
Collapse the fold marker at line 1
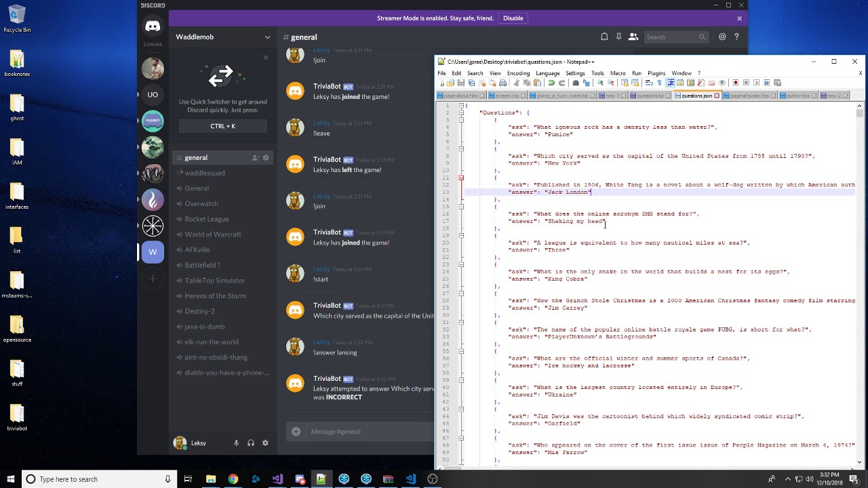[461, 105]
